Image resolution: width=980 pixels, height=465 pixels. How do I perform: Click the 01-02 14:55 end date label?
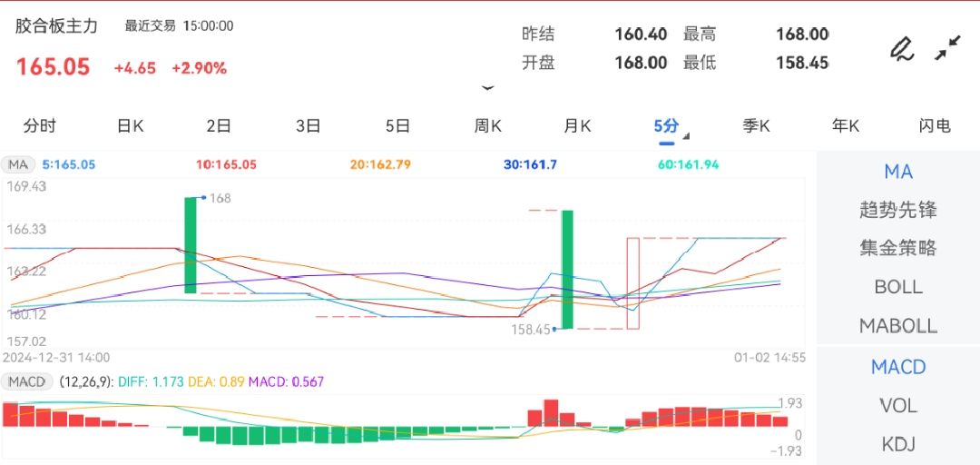pos(769,357)
